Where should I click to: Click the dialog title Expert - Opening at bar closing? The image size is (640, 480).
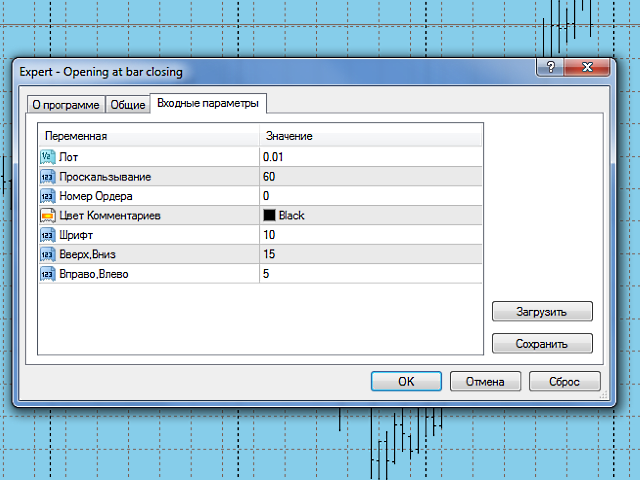[101, 72]
